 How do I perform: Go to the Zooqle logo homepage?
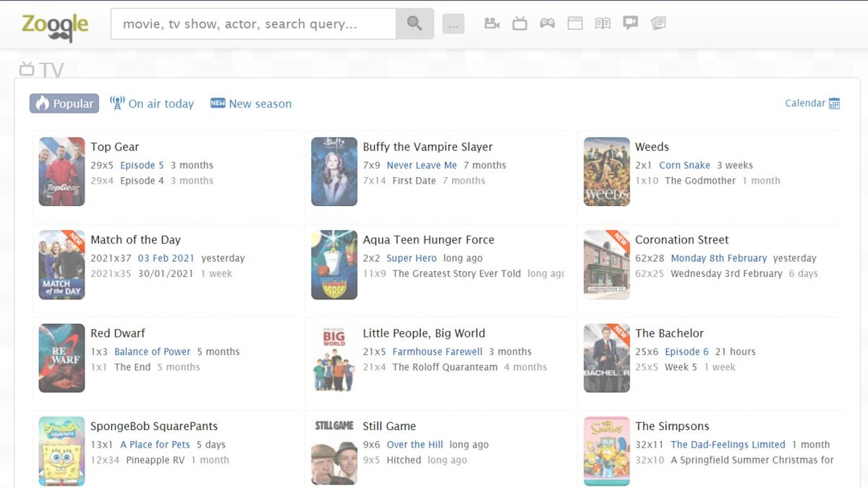[55, 25]
